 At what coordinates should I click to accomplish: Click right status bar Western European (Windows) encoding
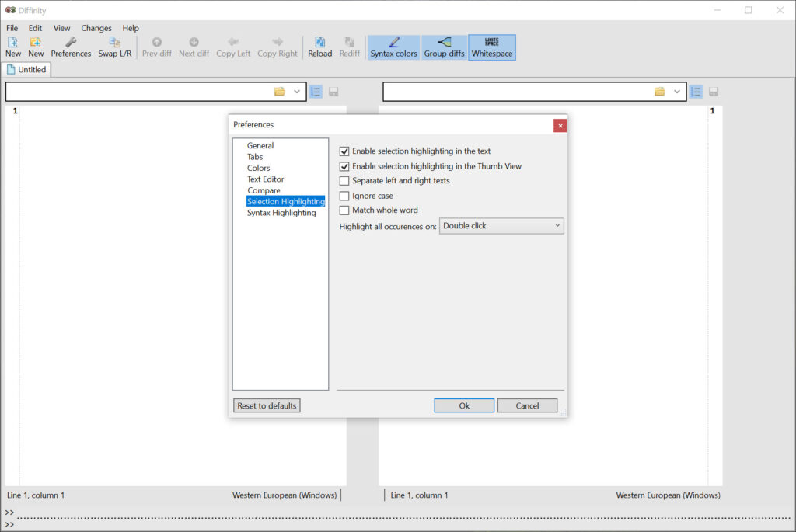(668, 495)
